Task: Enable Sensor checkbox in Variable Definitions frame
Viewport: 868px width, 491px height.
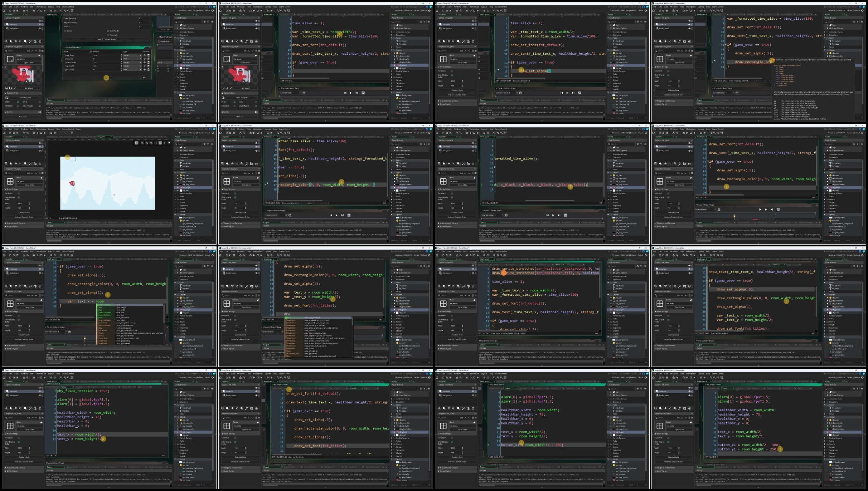Action: pos(65,31)
